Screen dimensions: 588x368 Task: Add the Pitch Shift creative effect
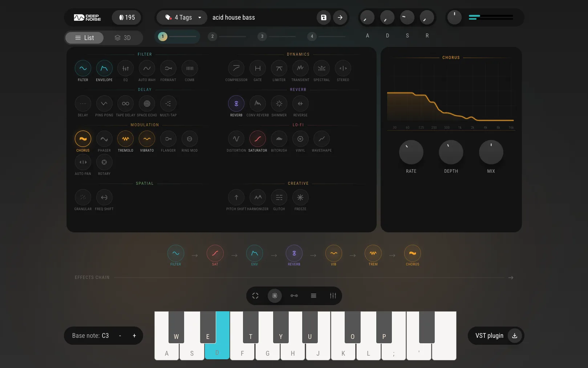click(x=236, y=197)
